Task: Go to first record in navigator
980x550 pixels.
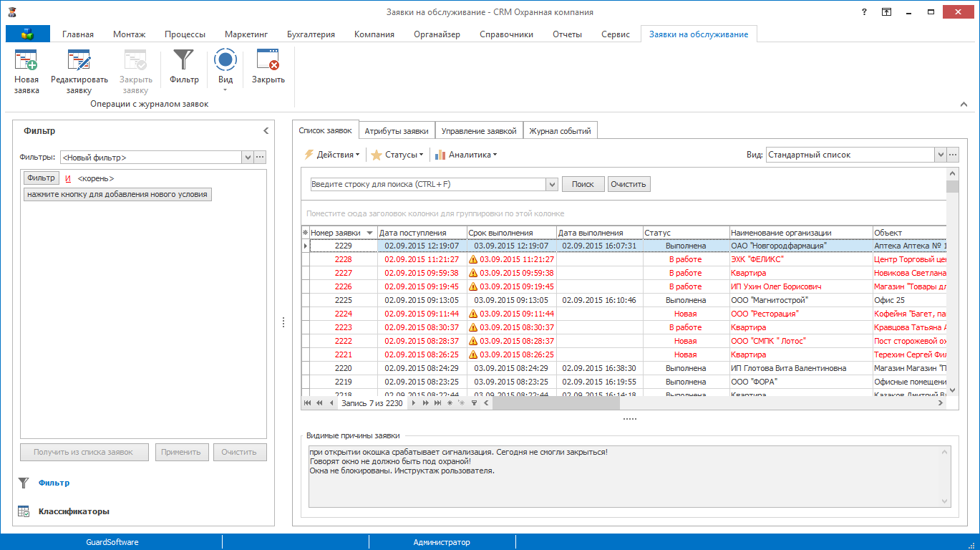Action: [x=308, y=403]
